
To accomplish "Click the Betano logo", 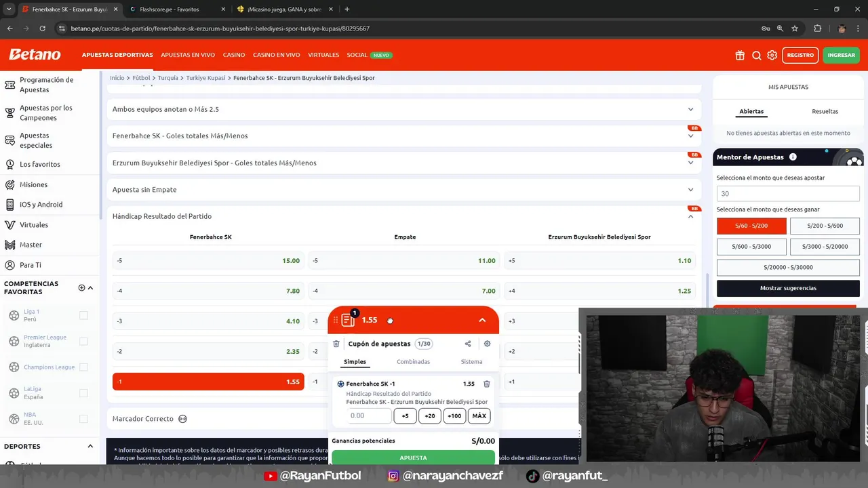I will pyautogui.click(x=35, y=55).
